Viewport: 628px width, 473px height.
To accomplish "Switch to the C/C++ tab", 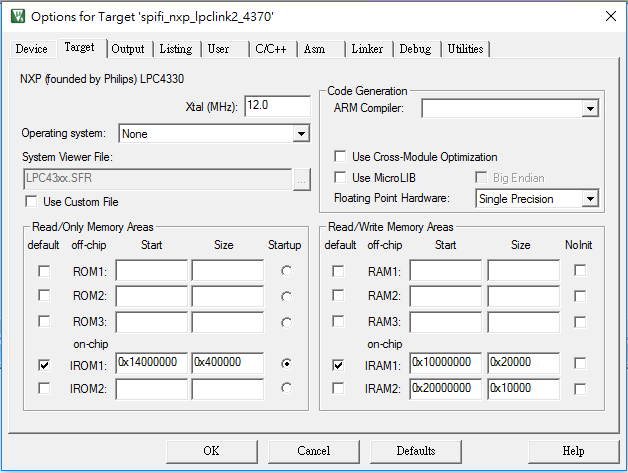I will [271, 49].
